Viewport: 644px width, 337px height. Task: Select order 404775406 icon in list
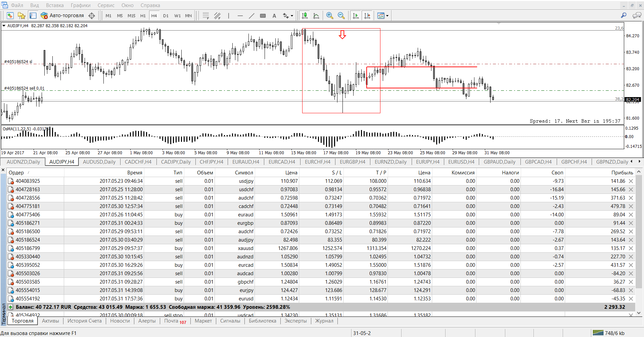click(11, 215)
